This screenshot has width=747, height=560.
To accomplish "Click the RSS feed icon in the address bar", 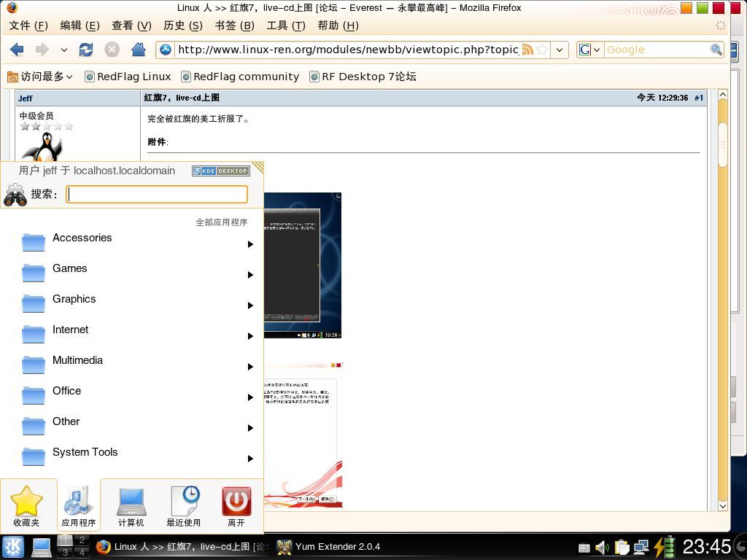I will (x=527, y=50).
